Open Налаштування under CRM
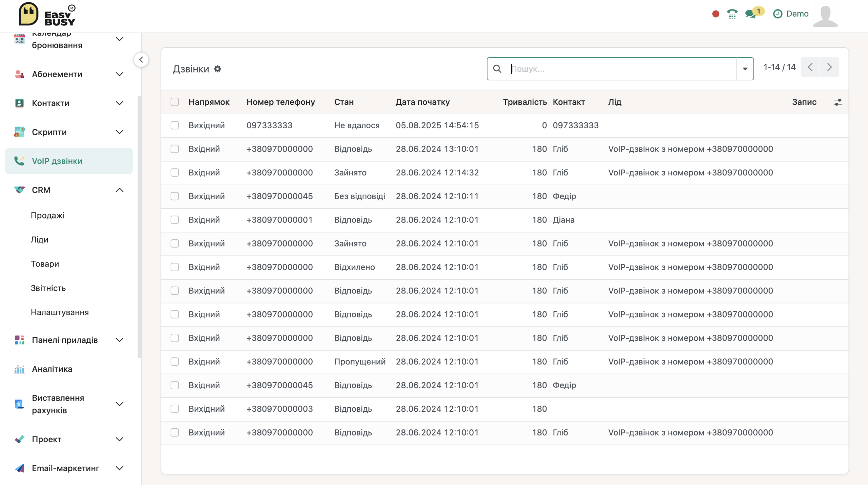This screenshot has height=485, width=868. pyautogui.click(x=60, y=312)
